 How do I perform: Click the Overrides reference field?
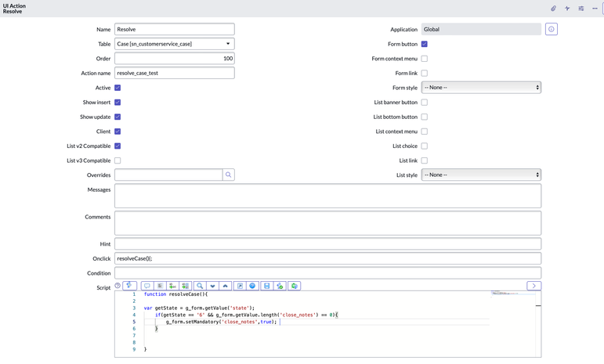pyautogui.click(x=168, y=175)
